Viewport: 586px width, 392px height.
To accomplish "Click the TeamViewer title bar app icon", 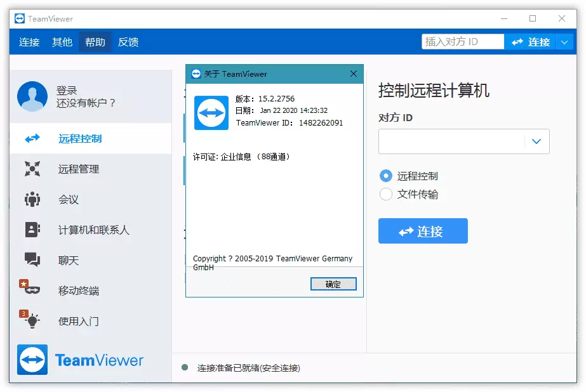I will [x=20, y=18].
